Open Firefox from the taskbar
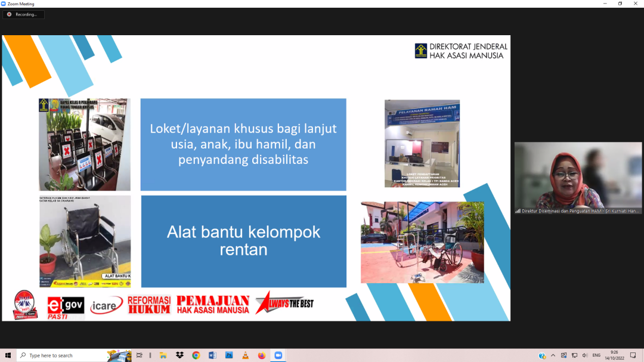Screen dimensions: 644x362 [262, 355]
